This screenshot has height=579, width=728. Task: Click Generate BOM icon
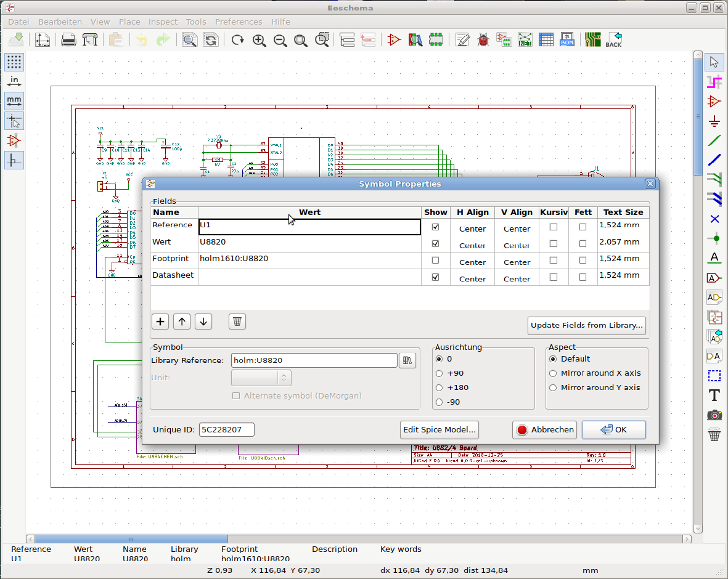click(567, 40)
